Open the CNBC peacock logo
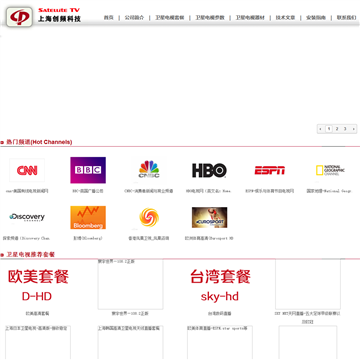This screenshot has height=360, width=360. coord(149,170)
